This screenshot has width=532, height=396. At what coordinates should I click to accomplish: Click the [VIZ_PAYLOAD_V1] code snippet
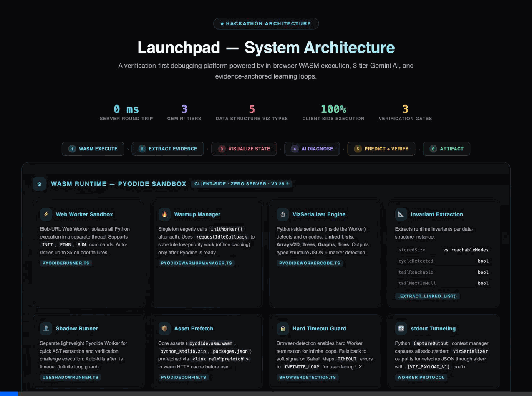coord(429,367)
